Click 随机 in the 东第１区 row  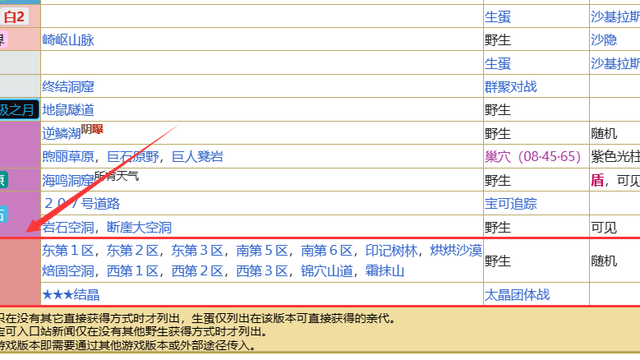[604, 261]
